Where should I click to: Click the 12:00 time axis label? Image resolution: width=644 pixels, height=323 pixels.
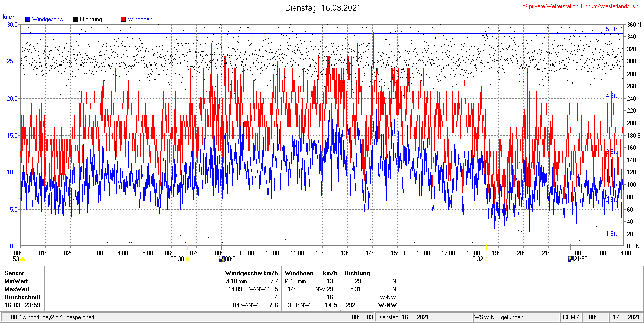(x=323, y=253)
